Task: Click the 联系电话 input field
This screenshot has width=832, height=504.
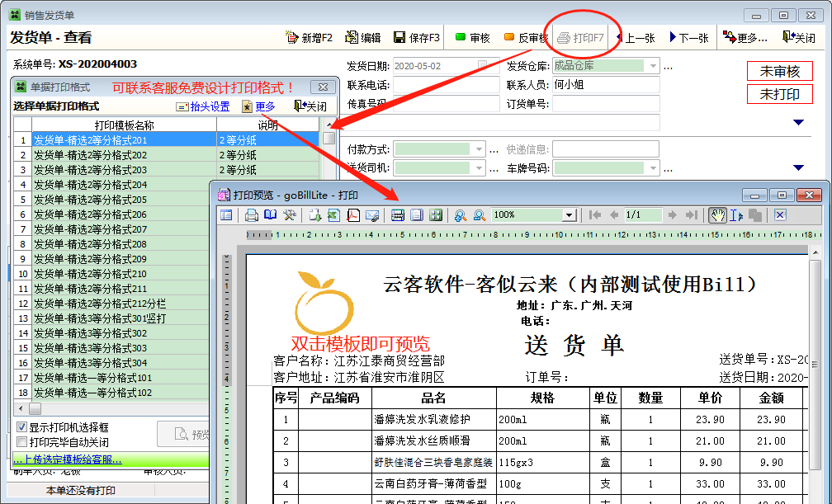Action: (447, 85)
